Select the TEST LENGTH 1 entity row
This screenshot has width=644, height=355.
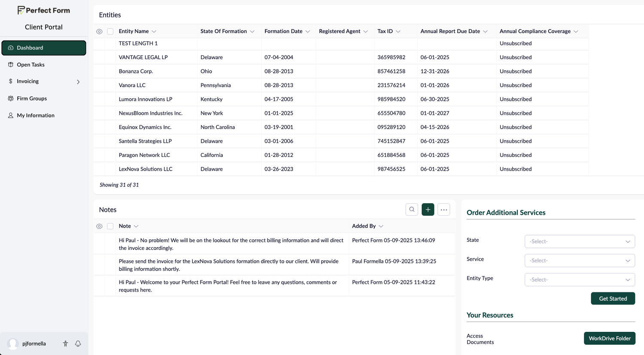pyautogui.click(x=341, y=43)
